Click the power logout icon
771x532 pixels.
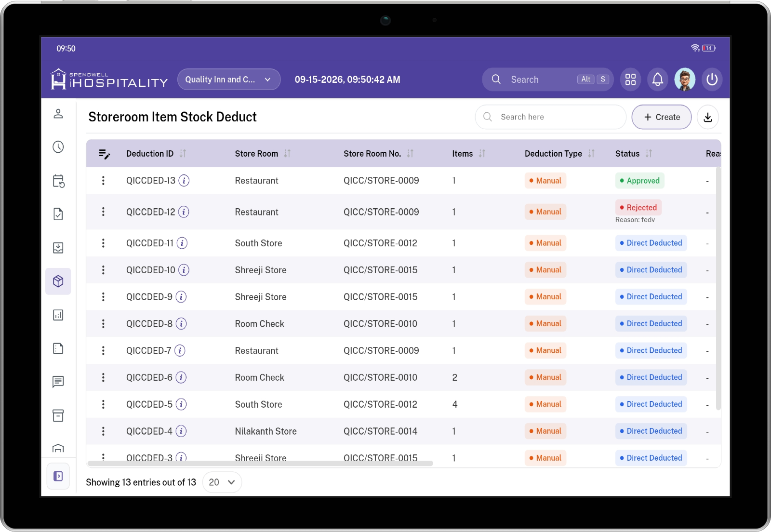pyautogui.click(x=712, y=80)
